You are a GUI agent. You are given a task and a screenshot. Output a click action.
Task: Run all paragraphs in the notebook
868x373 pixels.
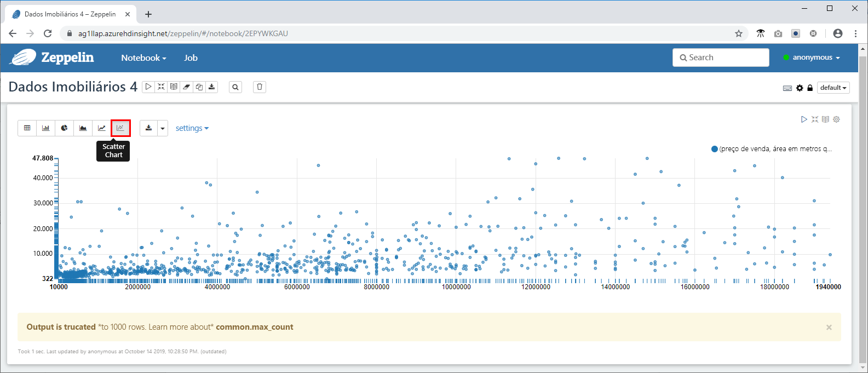(x=148, y=87)
